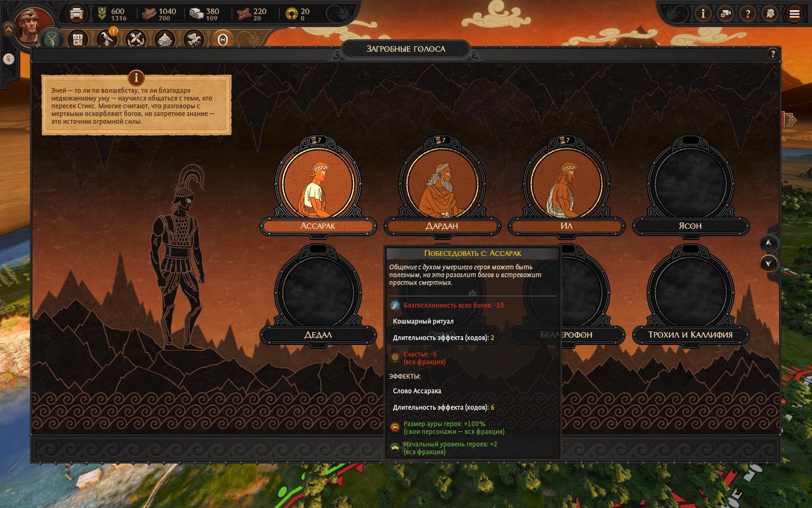Open help for Загробные голоса panel

(772, 54)
